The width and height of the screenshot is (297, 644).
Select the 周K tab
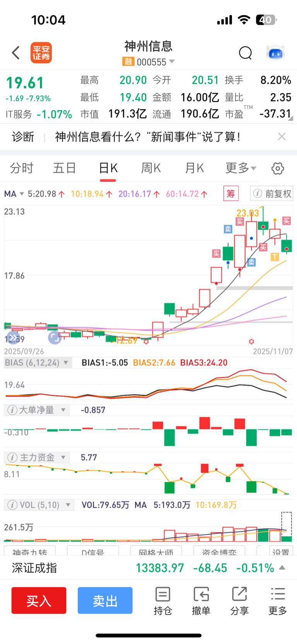[x=151, y=168]
